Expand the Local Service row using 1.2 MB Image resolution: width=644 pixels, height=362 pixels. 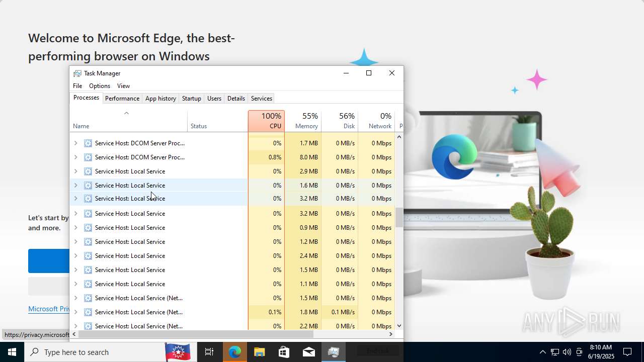pyautogui.click(x=76, y=242)
